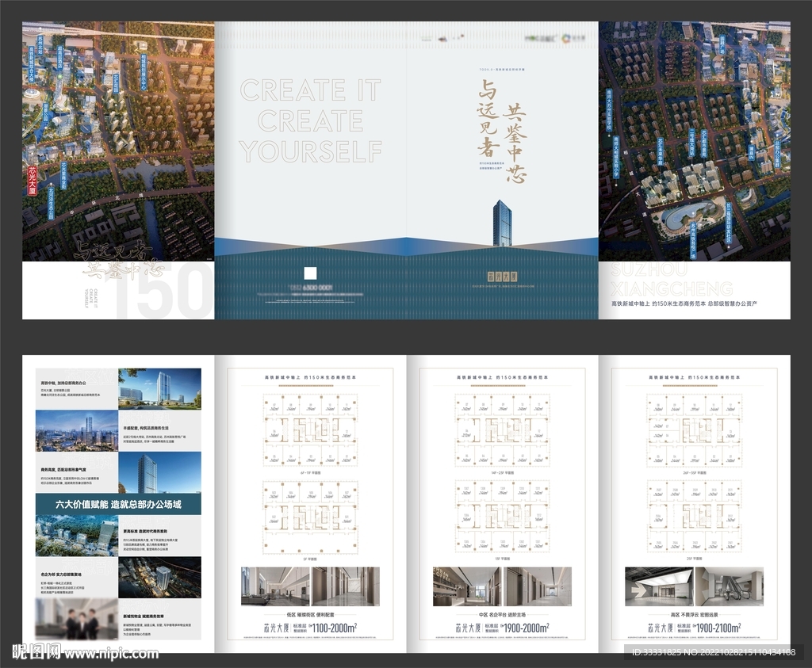The image size is (812, 668).
Task: Select the red 芯光大厦 label on aerial map
Action: click(x=32, y=181)
